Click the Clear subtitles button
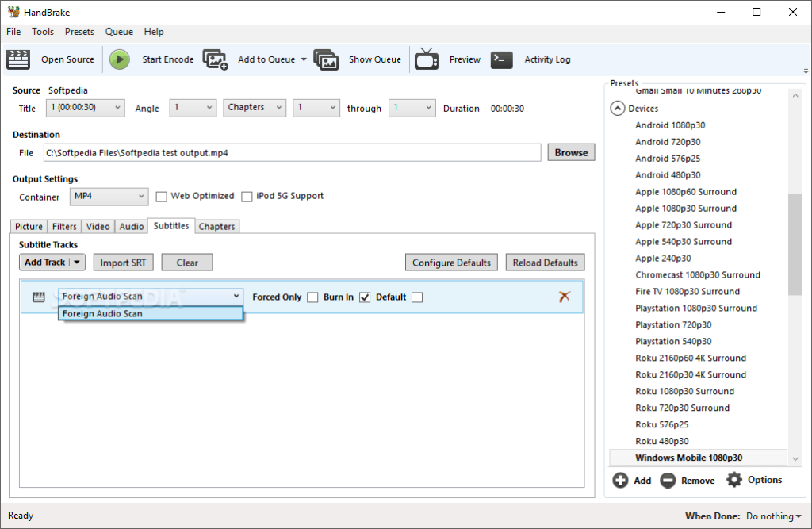The image size is (812, 529). 187,263
